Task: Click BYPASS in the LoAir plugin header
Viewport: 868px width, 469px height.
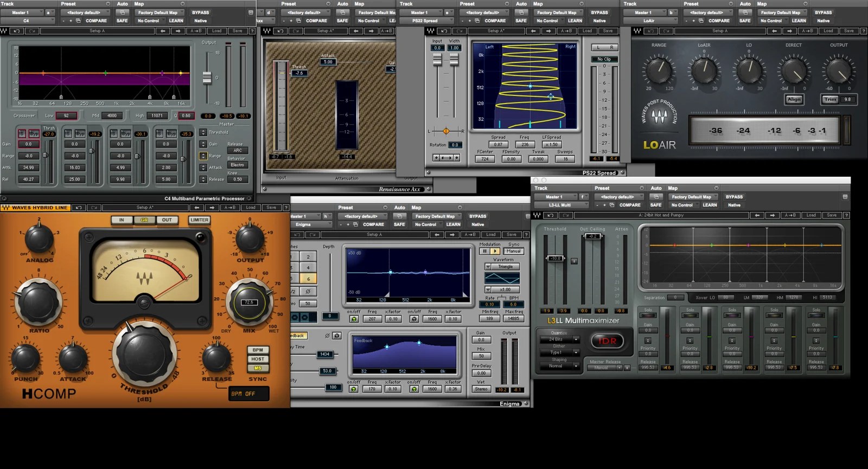Action: tap(824, 12)
